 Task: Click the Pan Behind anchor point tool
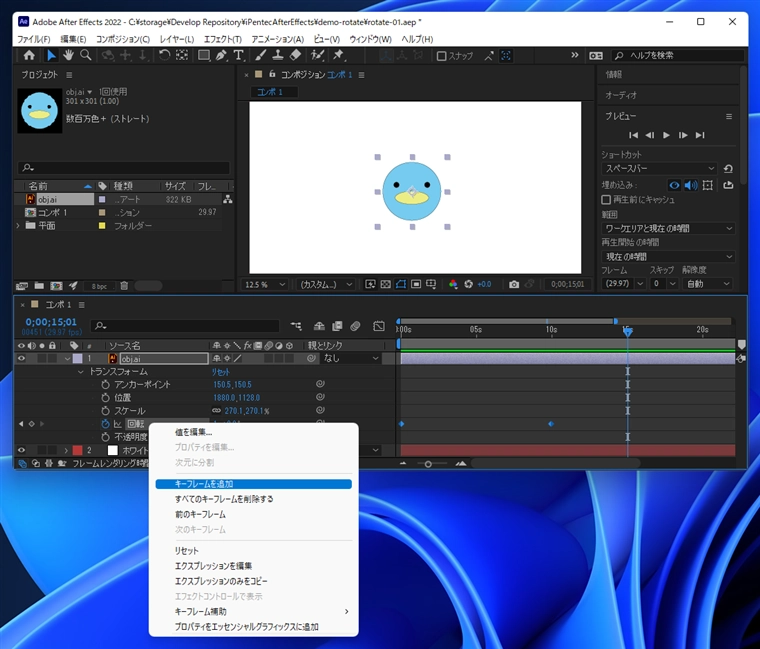click(182, 56)
